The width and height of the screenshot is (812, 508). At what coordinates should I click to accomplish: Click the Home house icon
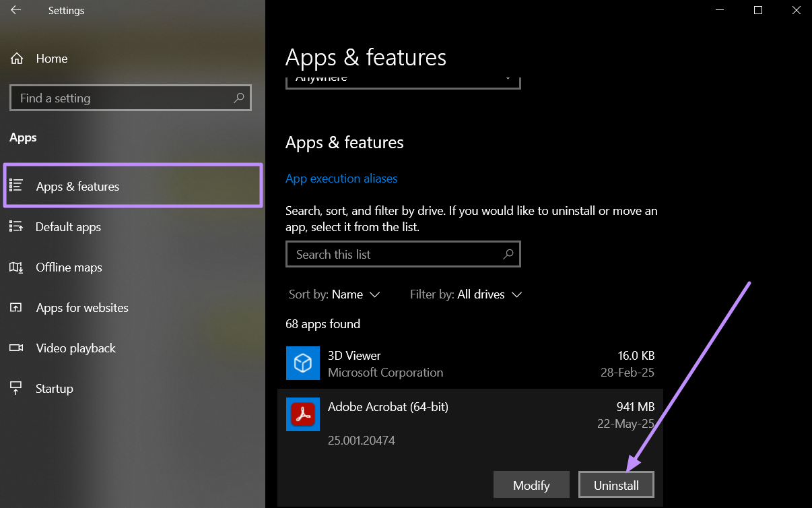17,59
